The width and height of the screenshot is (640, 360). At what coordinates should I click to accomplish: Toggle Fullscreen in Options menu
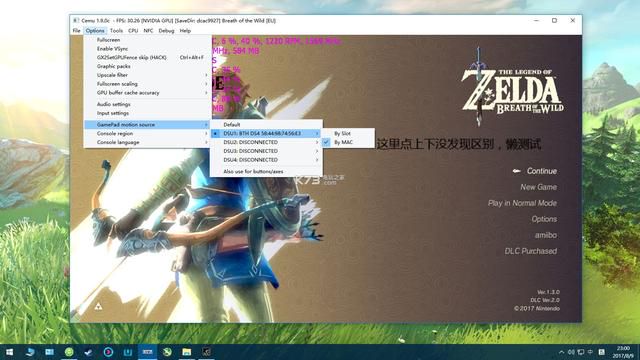tap(147, 40)
